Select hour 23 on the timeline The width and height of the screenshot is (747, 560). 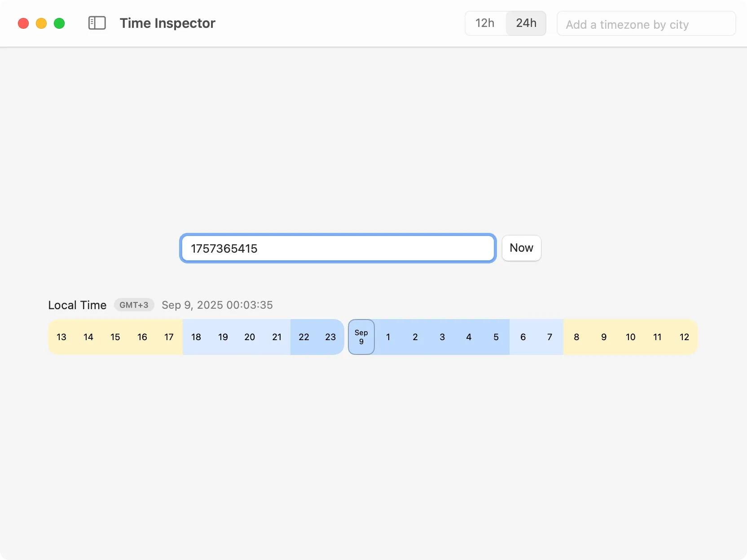tap(330, 337)
